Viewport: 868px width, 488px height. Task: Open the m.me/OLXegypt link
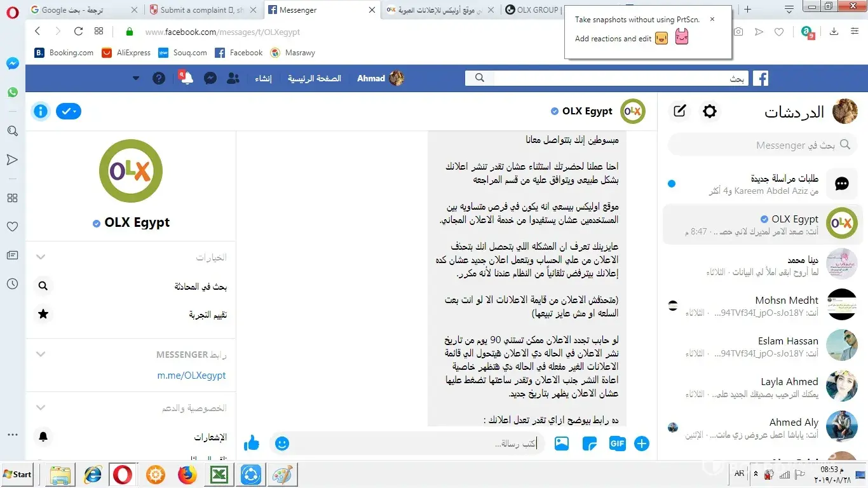pos(192,376)
